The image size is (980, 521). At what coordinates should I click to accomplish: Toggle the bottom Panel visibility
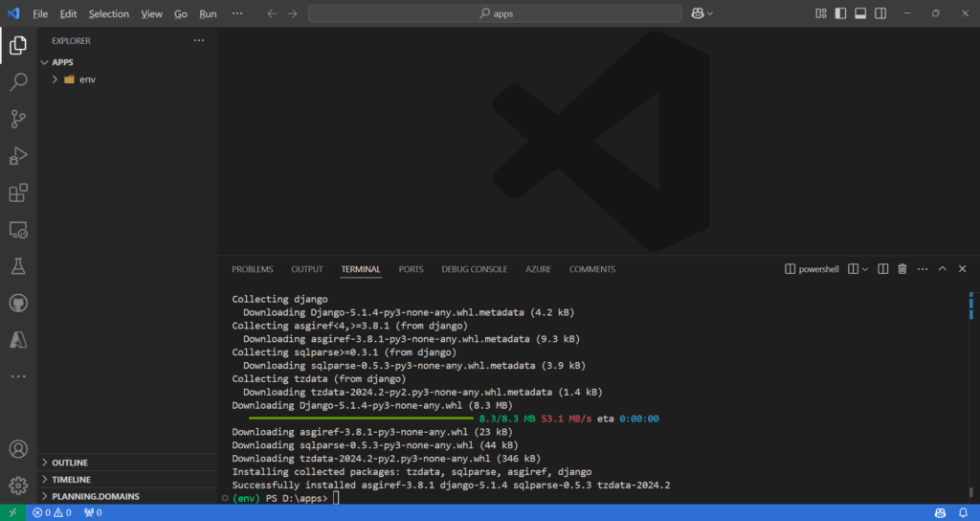coord(860,13)
